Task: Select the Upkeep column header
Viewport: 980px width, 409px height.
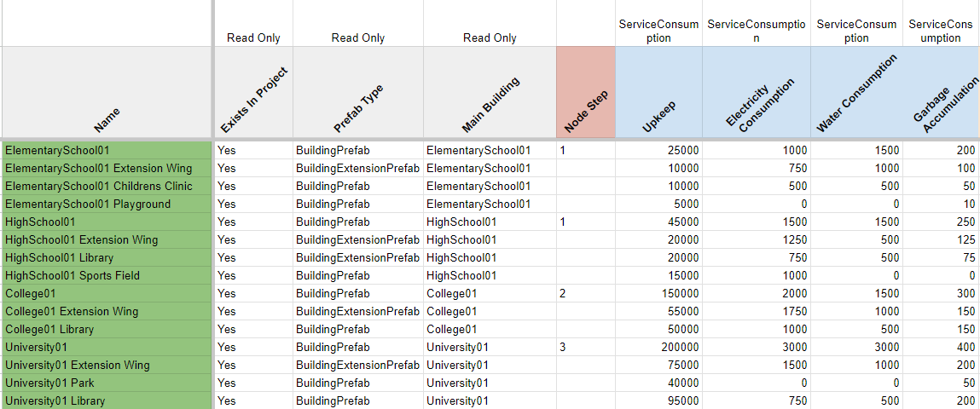Action: pos(658,93)
